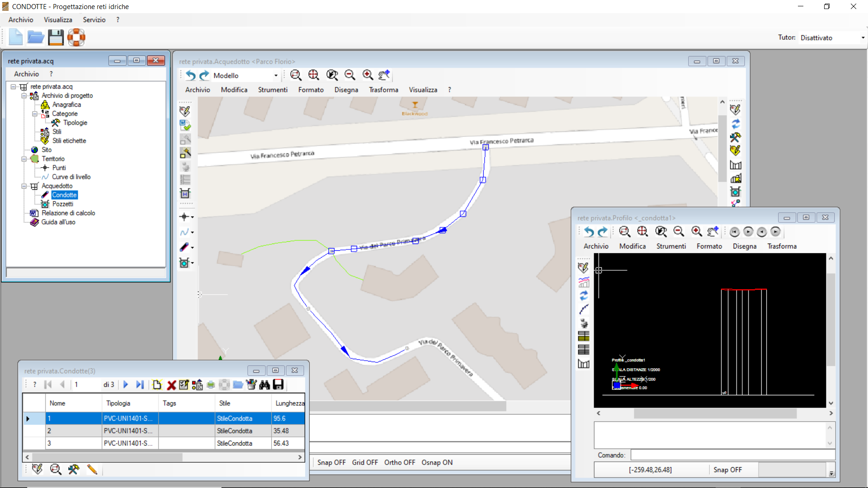Toggle the Grid OFF status indicator

click(x=365, y=463)
